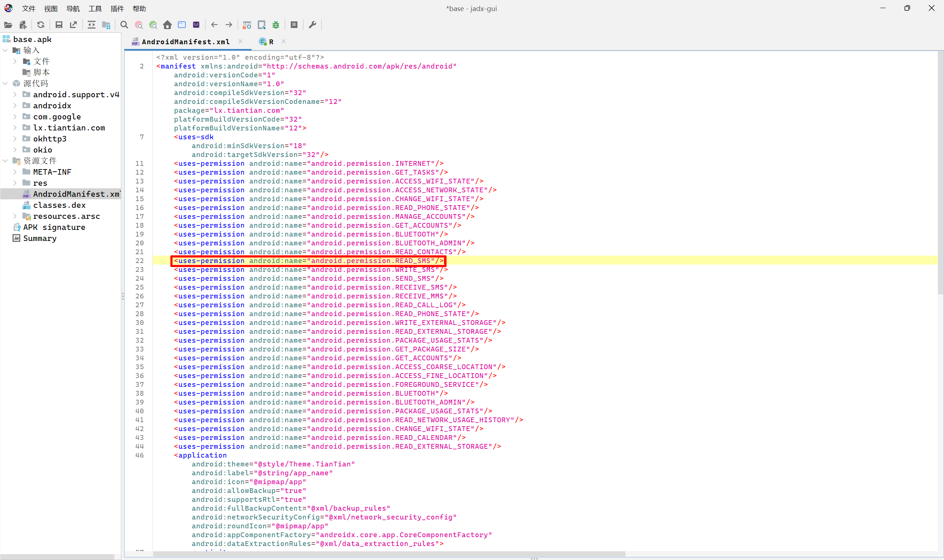Click the Application class window icon
The height and width of the screenshot is (560, 944).
(182, 25)
